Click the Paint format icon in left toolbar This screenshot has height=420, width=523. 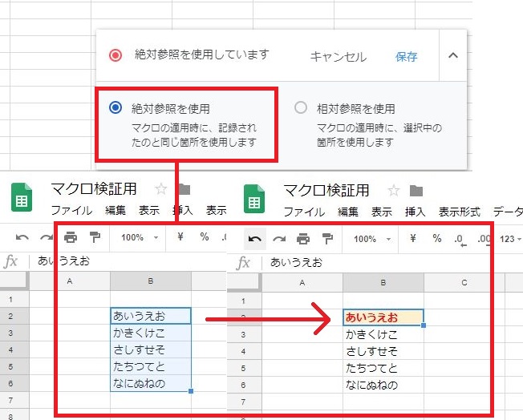point(95,237)
